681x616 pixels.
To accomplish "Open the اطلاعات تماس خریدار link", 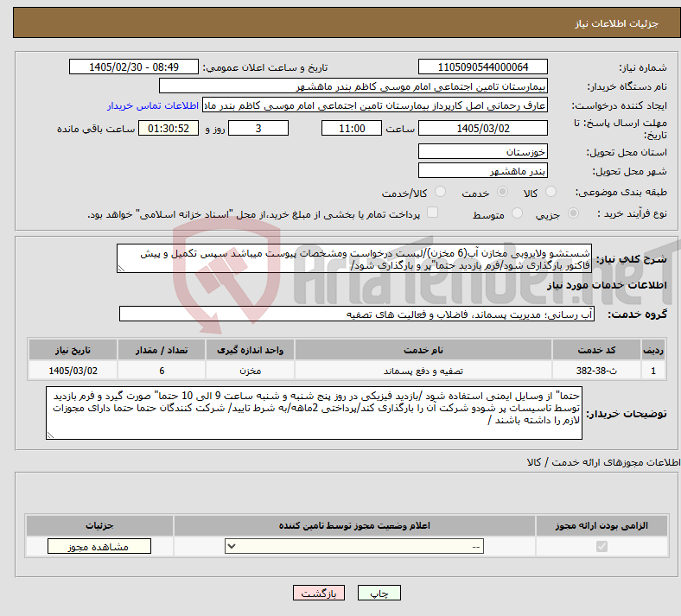I will (x=153, y=105).
